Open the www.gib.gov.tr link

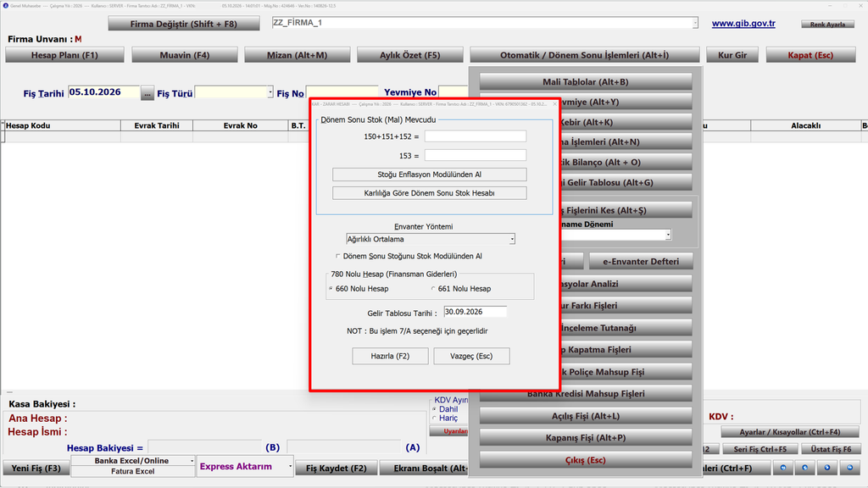click(743, 23)
